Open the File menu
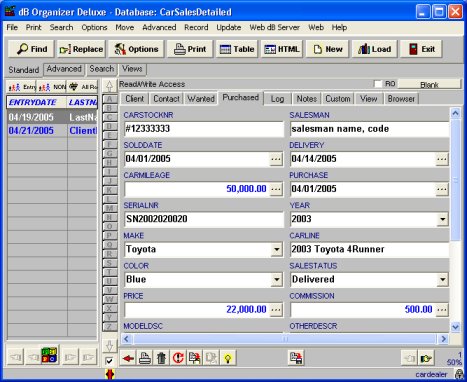Viewport: 467px width, 382px height. [x=12, y=27]
